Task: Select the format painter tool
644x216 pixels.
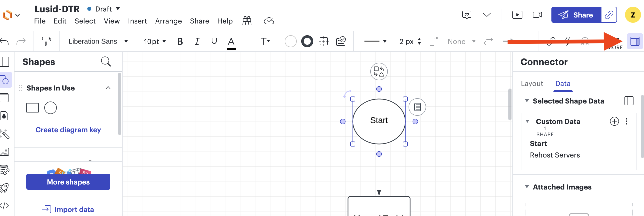Action: (x=46, y=41)
